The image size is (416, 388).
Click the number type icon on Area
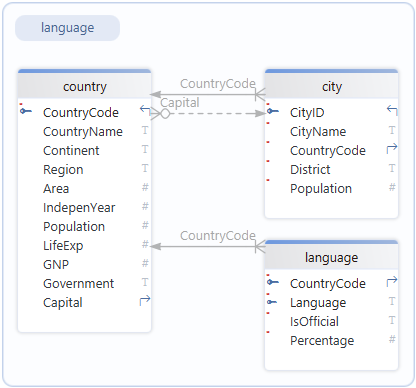(145, 187)
